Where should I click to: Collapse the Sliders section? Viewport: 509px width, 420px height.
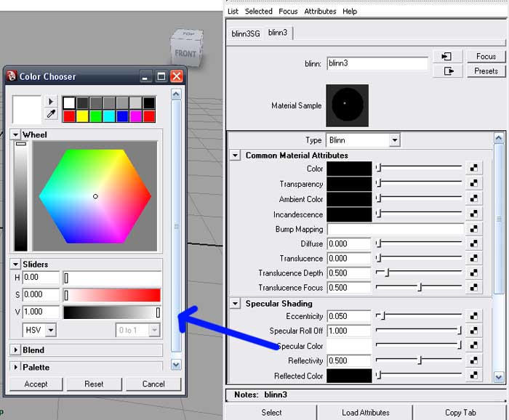click(x=15, y=264)
